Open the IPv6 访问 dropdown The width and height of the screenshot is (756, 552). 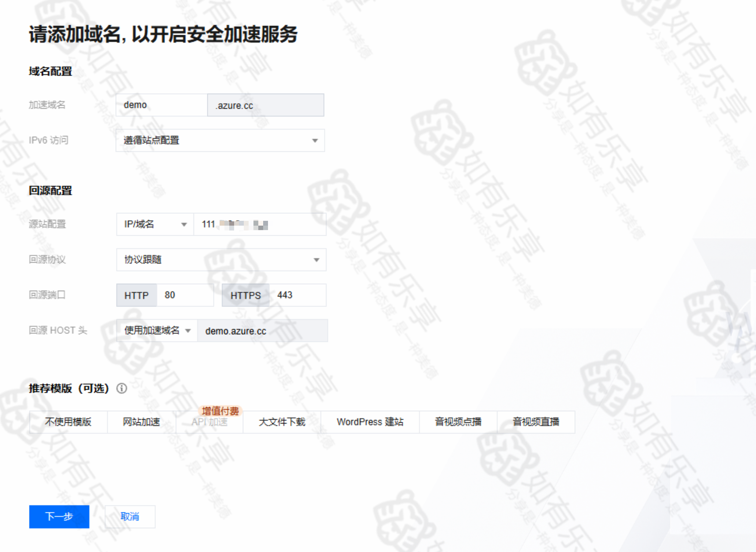(220, 140)
